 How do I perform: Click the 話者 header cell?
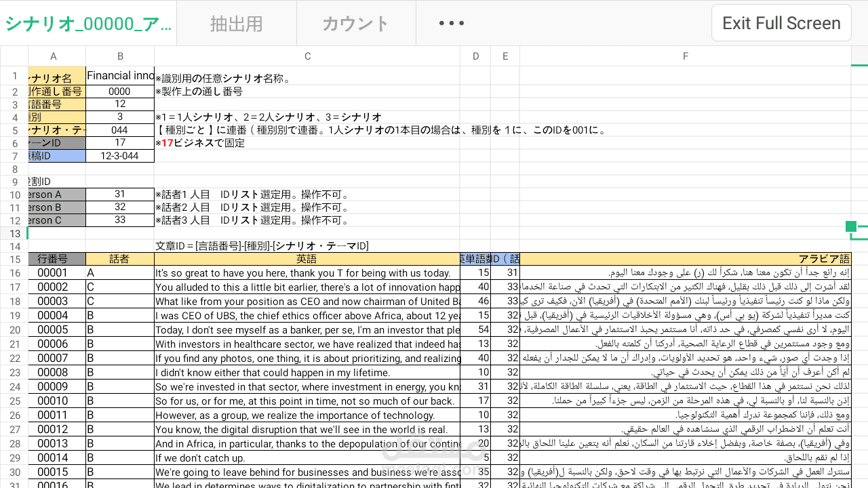click(120, 259)
